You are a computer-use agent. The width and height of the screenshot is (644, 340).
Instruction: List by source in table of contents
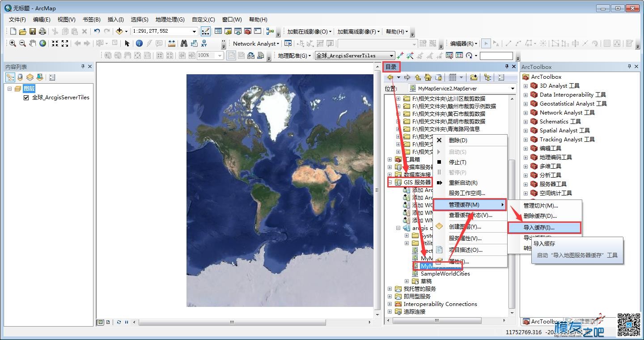[20, 77]
